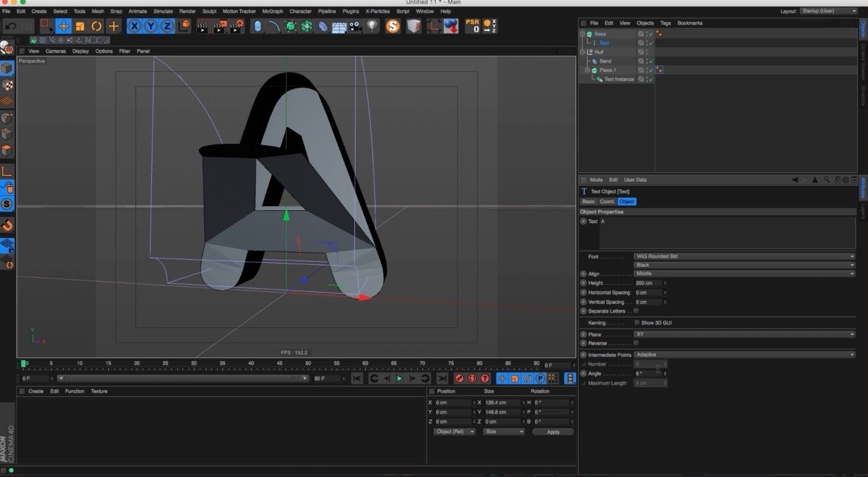Viewport: 868px width, 477px height.
Task: Click Render View clapperboard icon
Action: point(203,26)
